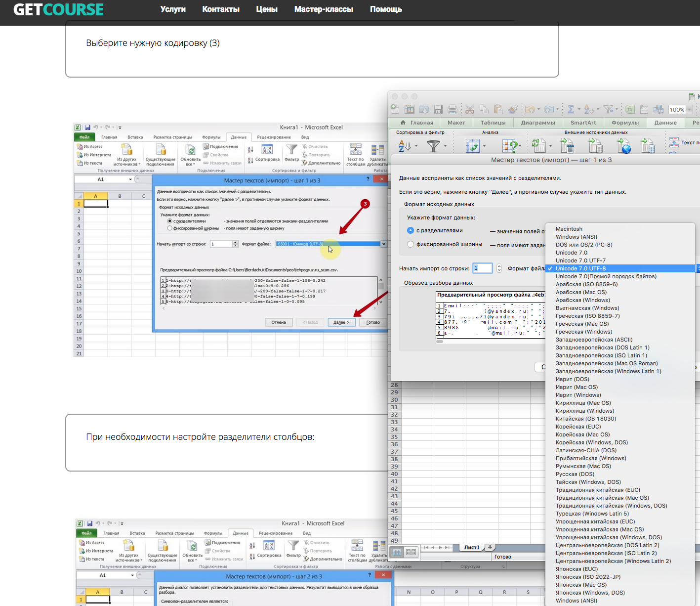
Task: Click the import start row stepper
Action: click(499, 268)
